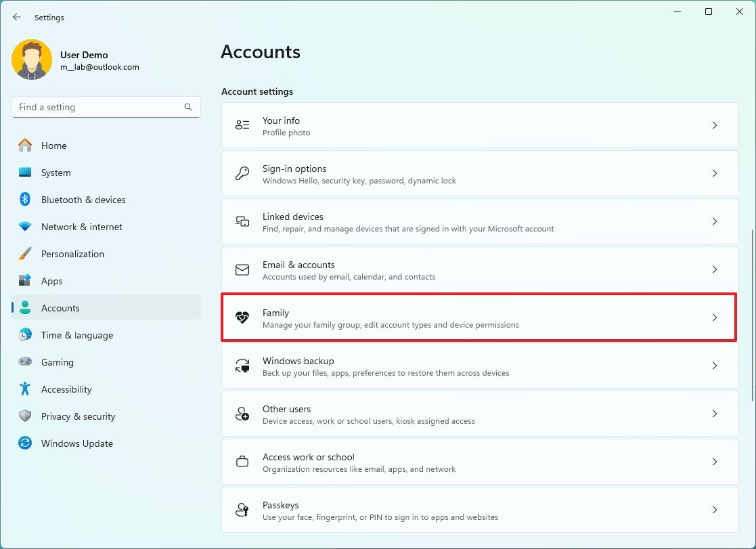Open Passkeys settings
Screen dimensions: 756x549
(715, 510)
